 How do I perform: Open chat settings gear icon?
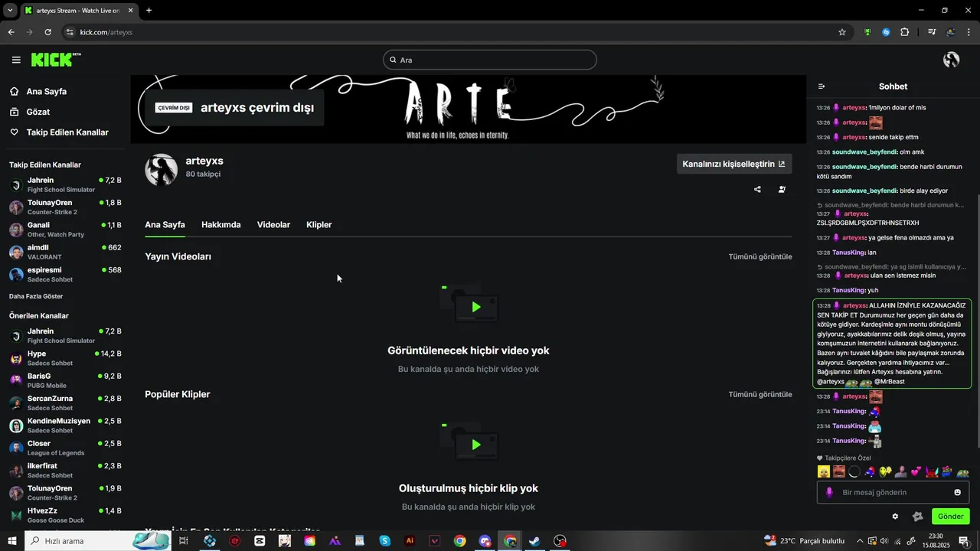point(895,517)
